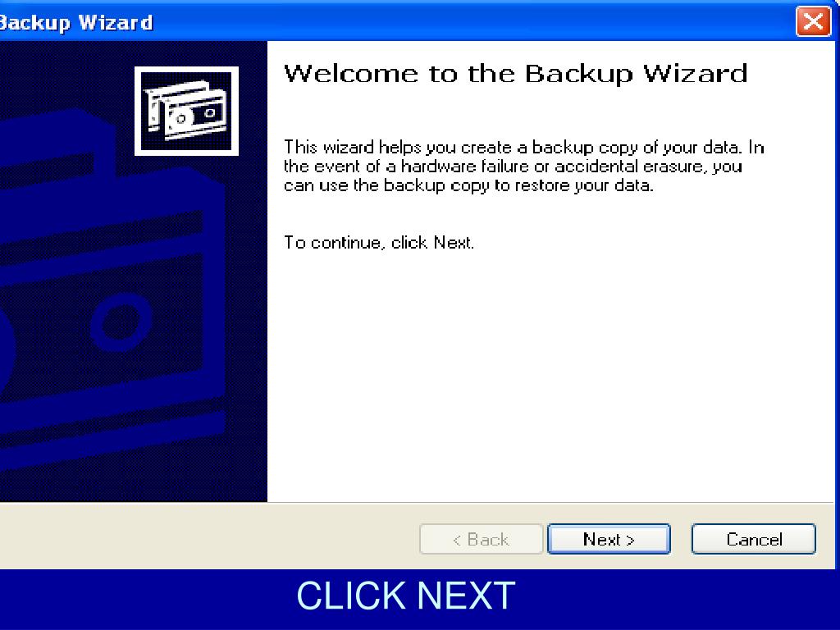Click the tape backup icon in white frame
The image size is (840, 630).
[x=186, y=111]
